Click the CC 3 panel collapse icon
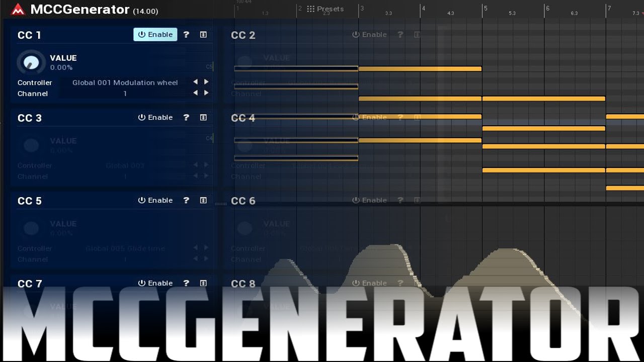This screenshot has height=362, width=644. coord(203,117)
